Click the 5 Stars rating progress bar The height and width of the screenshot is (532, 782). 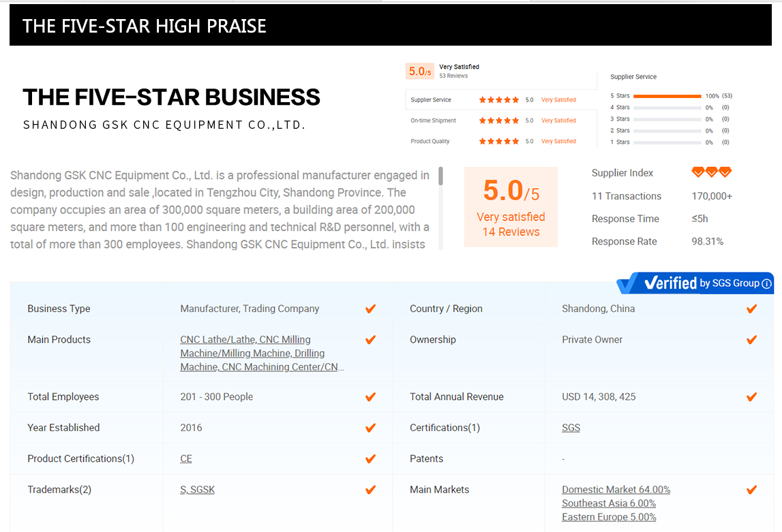pyautogui.click(x=667, y=96)
